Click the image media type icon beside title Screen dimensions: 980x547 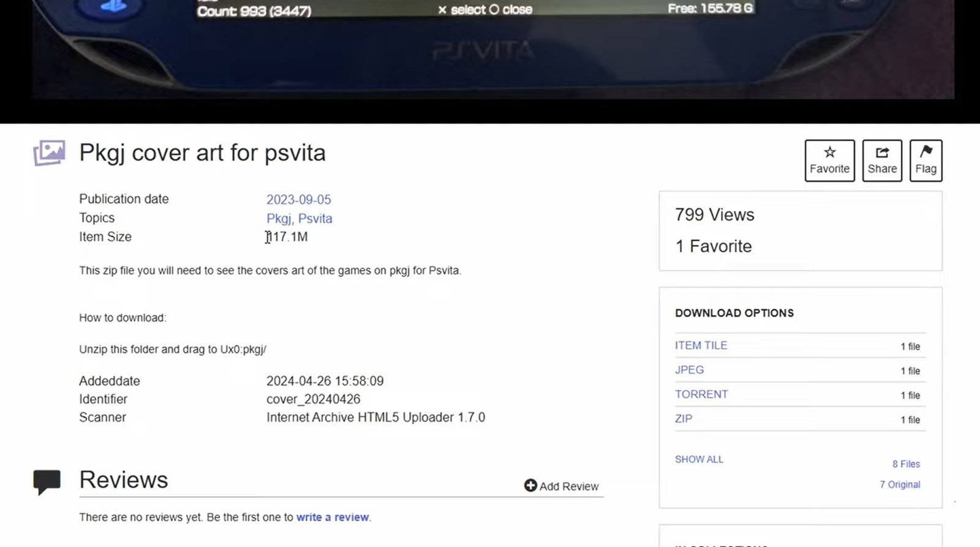49,153
